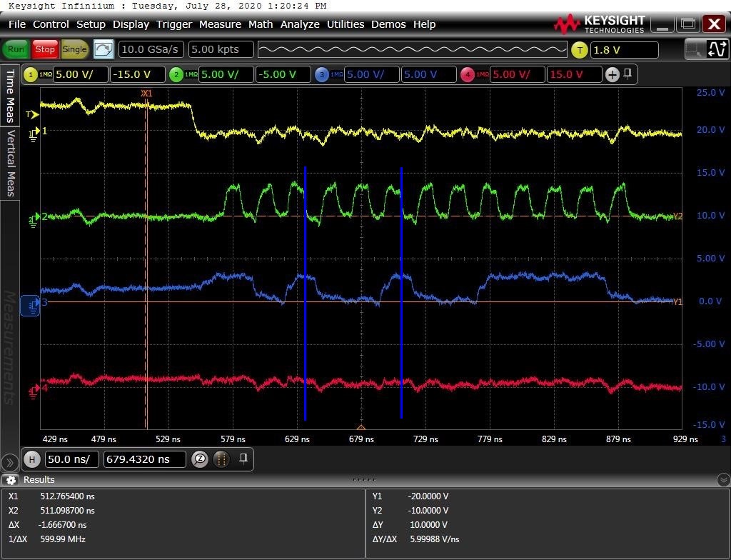This screenshot has width=756, height=560.
Task: Collapse the Results panel arrow
Action: [722, 480]
